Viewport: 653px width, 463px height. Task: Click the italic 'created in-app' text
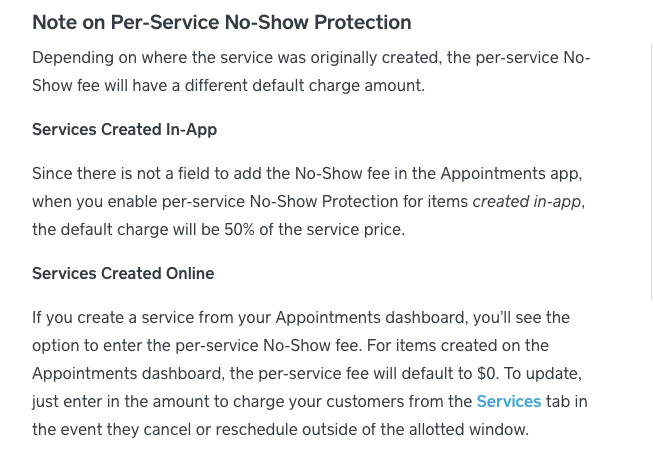point(526,202)
